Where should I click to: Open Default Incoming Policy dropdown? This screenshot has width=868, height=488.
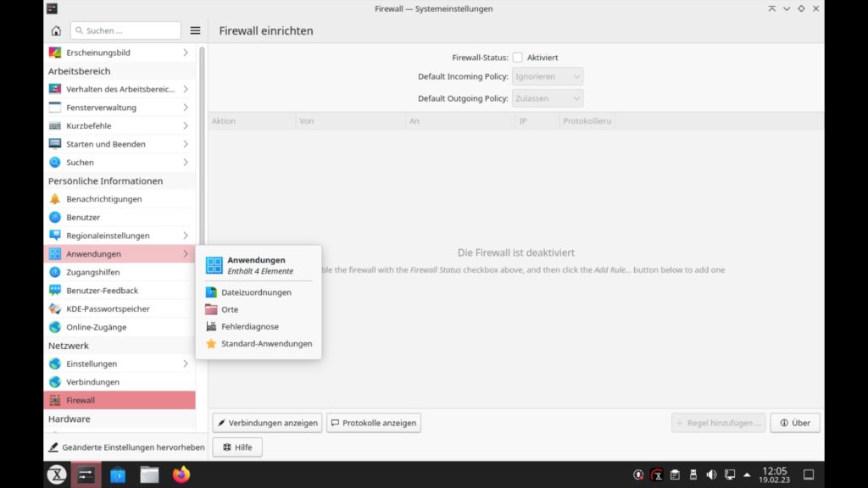point(548,76)
